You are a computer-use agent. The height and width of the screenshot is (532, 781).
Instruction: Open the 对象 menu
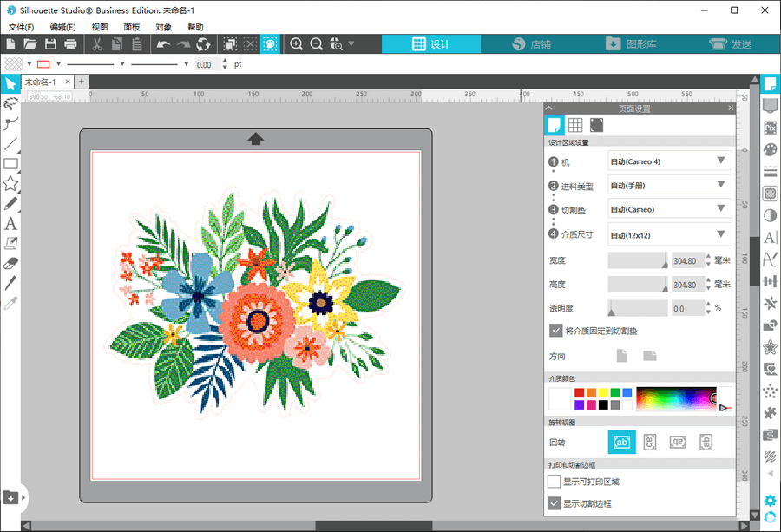(x=163, y=27)
